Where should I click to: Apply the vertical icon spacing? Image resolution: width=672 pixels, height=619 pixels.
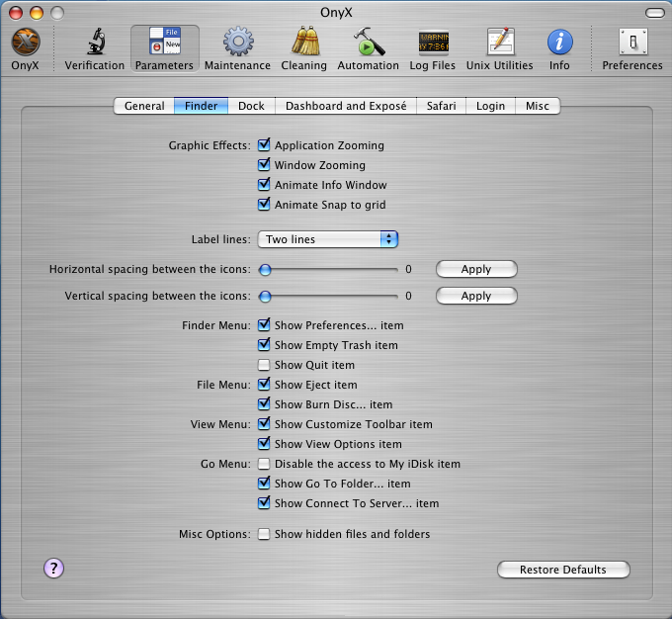[476, 296]
